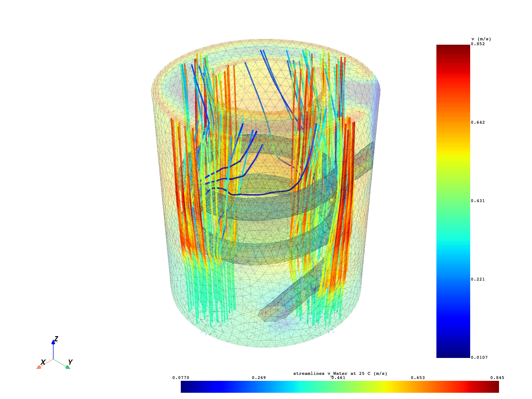Click the 0.269 streamline scale label
This screenshot has height=399, width=532.
259,378
